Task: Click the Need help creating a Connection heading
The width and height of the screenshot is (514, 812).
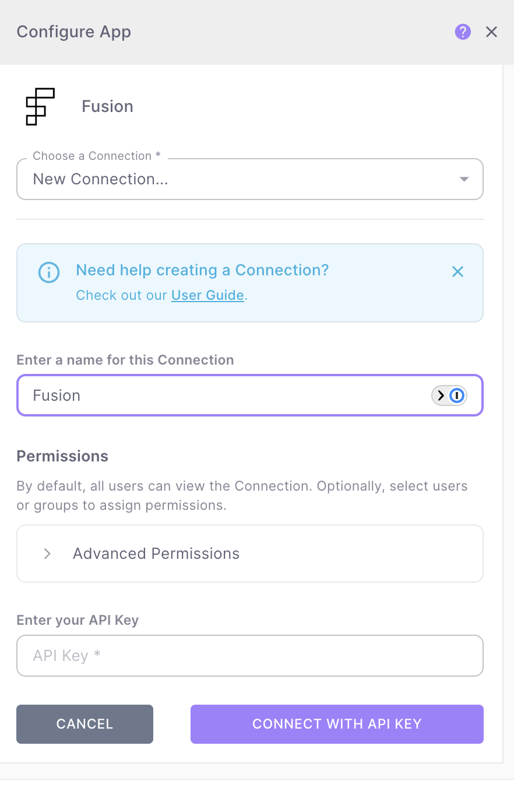Action: (x=202, y=270)
